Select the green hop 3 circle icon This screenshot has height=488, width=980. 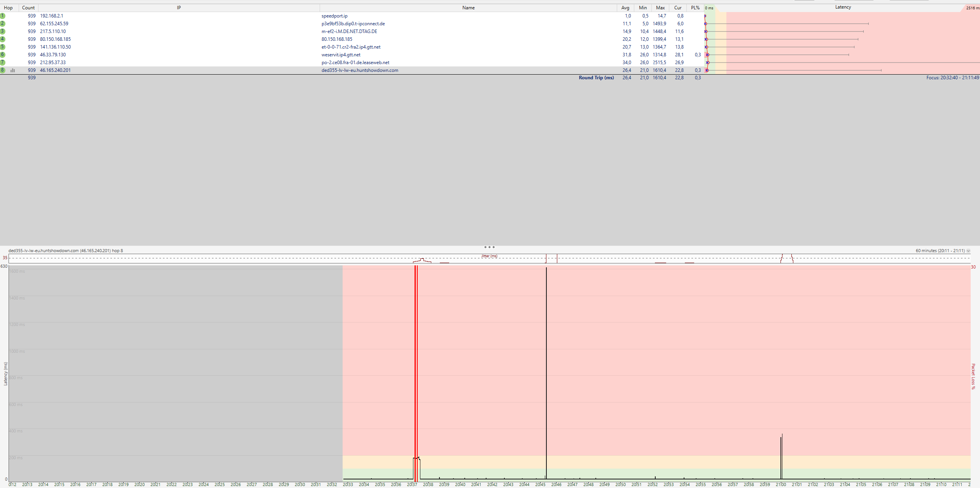click(x=2, y=31)
